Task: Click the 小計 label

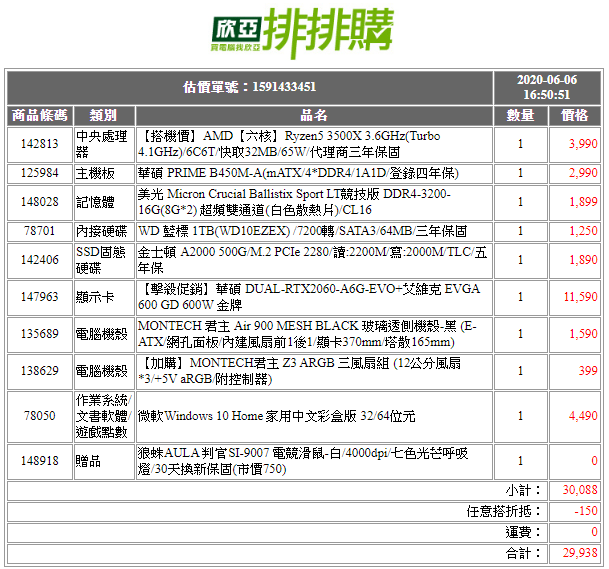Action: pos(523,491)
